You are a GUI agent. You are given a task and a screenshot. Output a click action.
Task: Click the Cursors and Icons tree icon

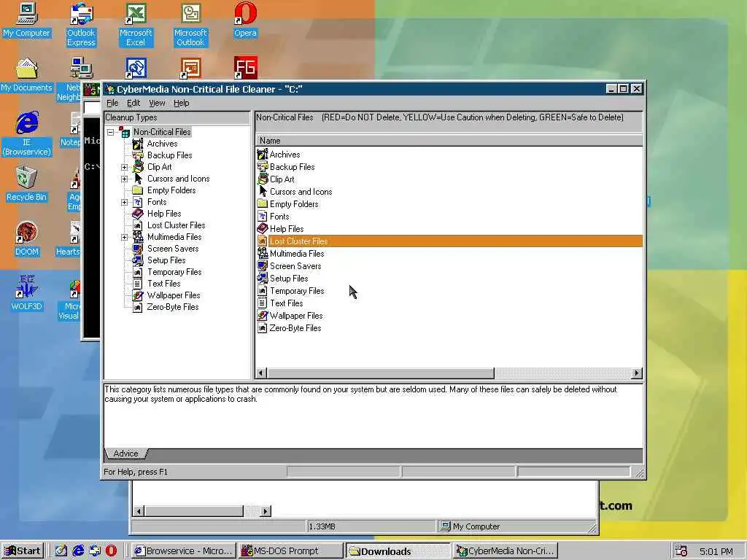[x=138, y=179]
